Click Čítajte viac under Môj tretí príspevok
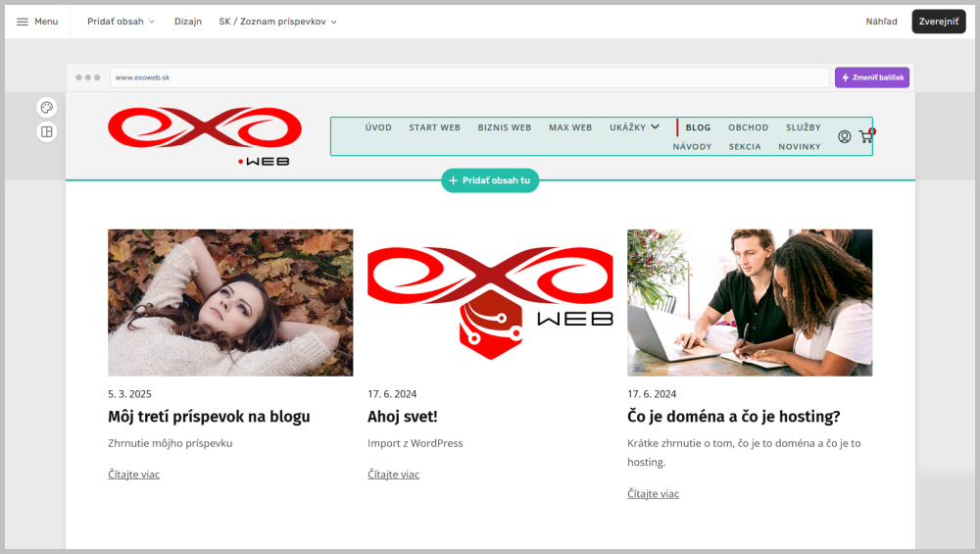Screen dimensions: 980x554 pyautogui.click(x=133, y=475)
